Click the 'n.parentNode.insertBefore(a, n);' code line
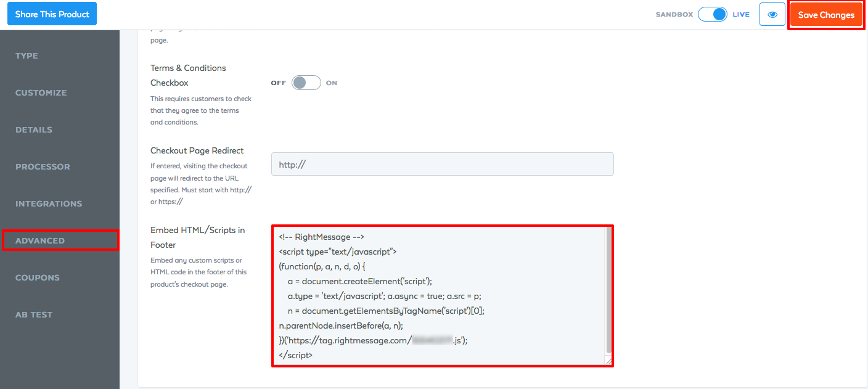 [x=340, y=326]
